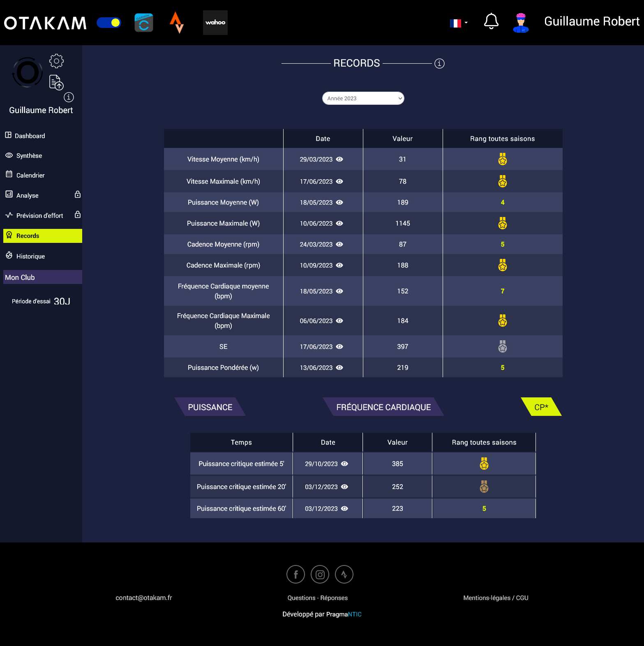Click gold medal for Vitesse Moyenne row
This screenshot has width=644, height=646.
coord(502,159)
